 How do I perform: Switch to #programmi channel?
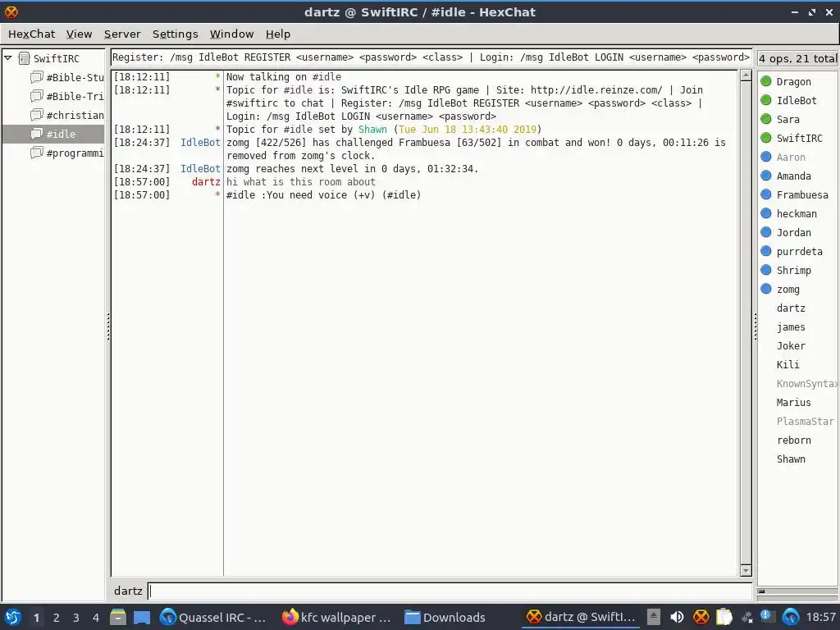75,153
